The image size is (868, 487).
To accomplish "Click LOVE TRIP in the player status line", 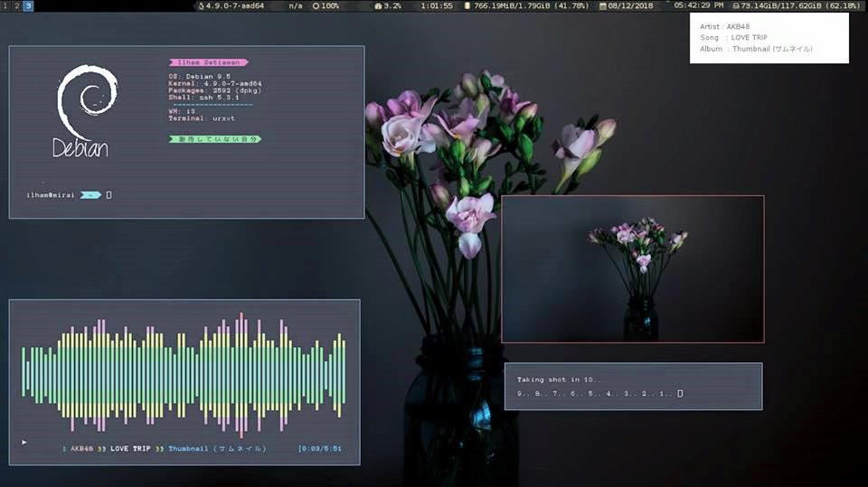I will [130, 449].
